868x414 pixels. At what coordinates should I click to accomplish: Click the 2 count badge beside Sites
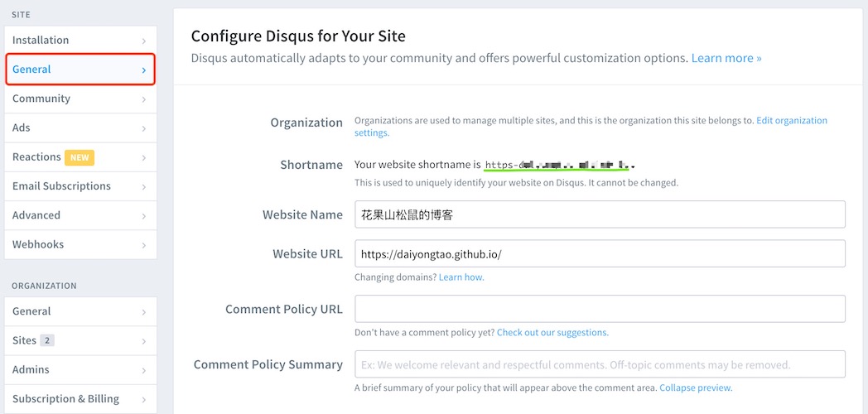47,341
